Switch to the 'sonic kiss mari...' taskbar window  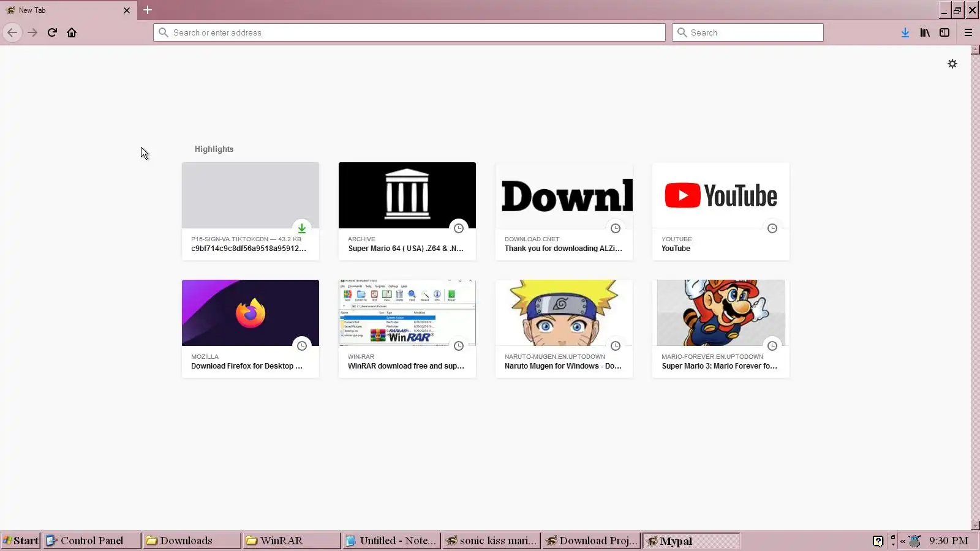[491, 541]
